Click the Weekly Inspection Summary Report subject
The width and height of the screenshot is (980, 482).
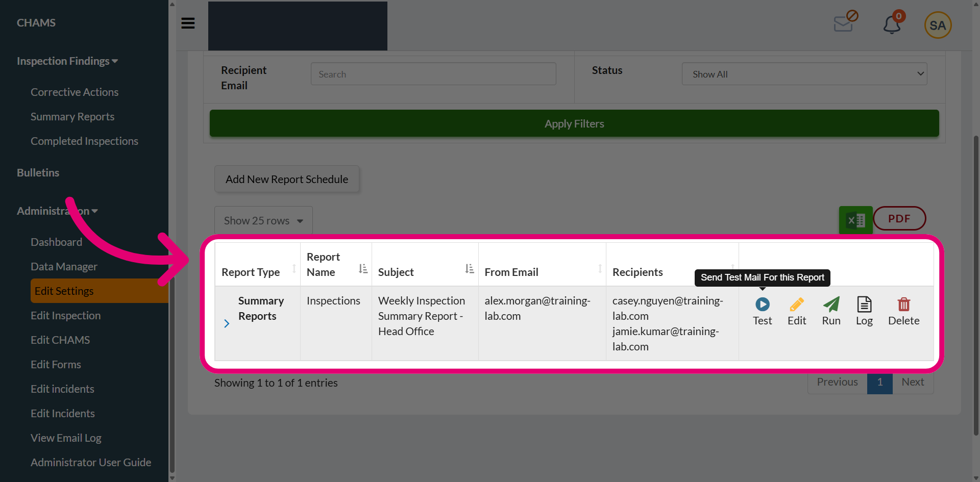click(x=422, y=316)
